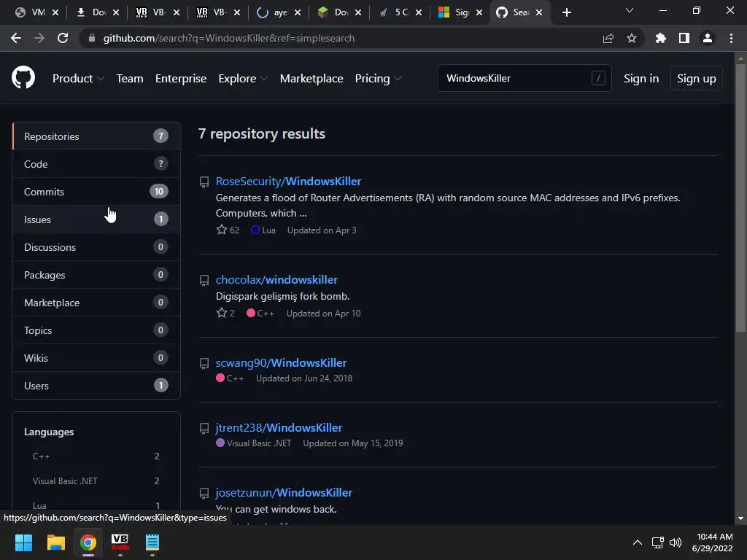Click star icon for RoseSecurity/WindowsKiller

(222, 230)
